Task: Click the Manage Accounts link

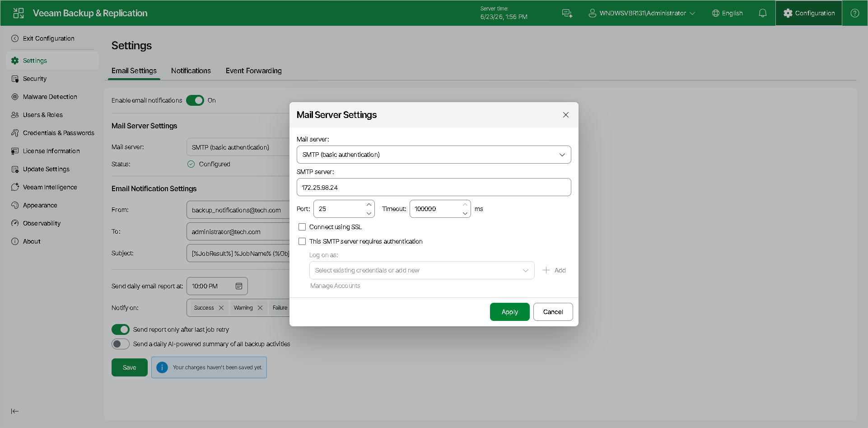Action: [x=335, y=286]
